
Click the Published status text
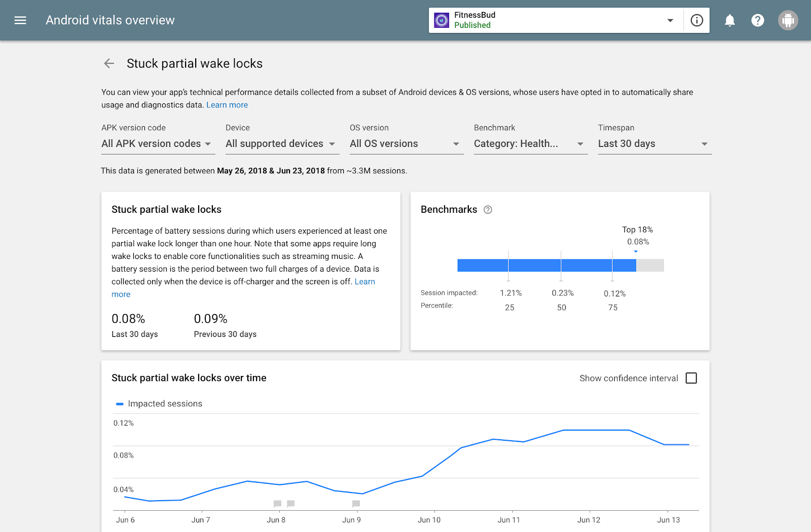pyautogui.click(x=472, y=25)
